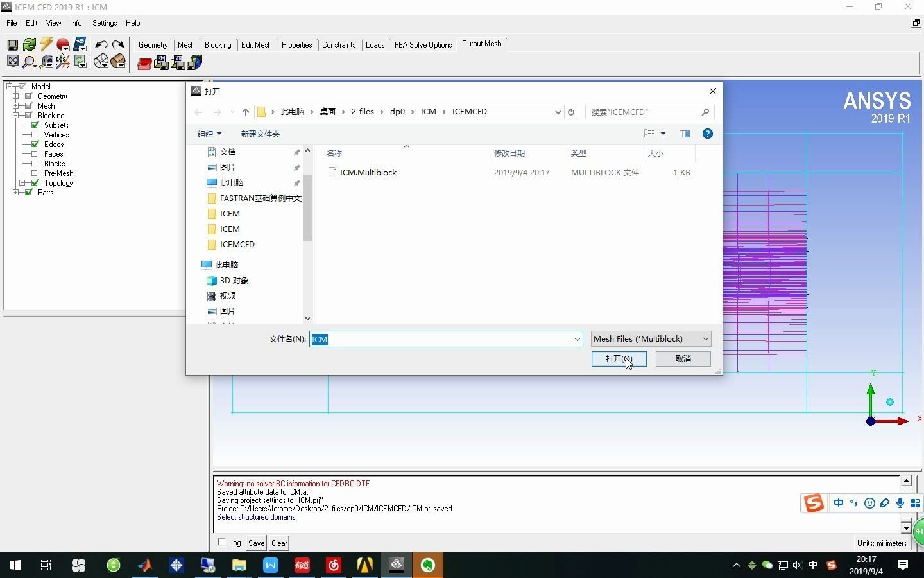Click the Wireframe display icon
The image size is (924, 578).
tap(101, 61)
